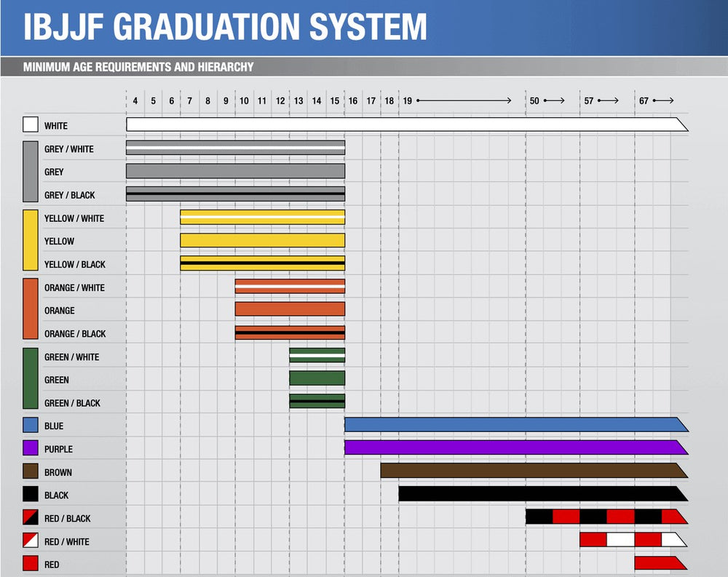Click the grey bar with black stripe
This screenshot has width=728, height=577.
[235, 194]
